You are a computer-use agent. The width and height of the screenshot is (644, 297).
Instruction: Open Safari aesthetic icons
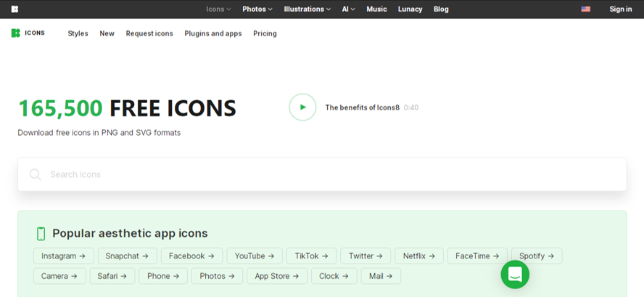point(112,276)
